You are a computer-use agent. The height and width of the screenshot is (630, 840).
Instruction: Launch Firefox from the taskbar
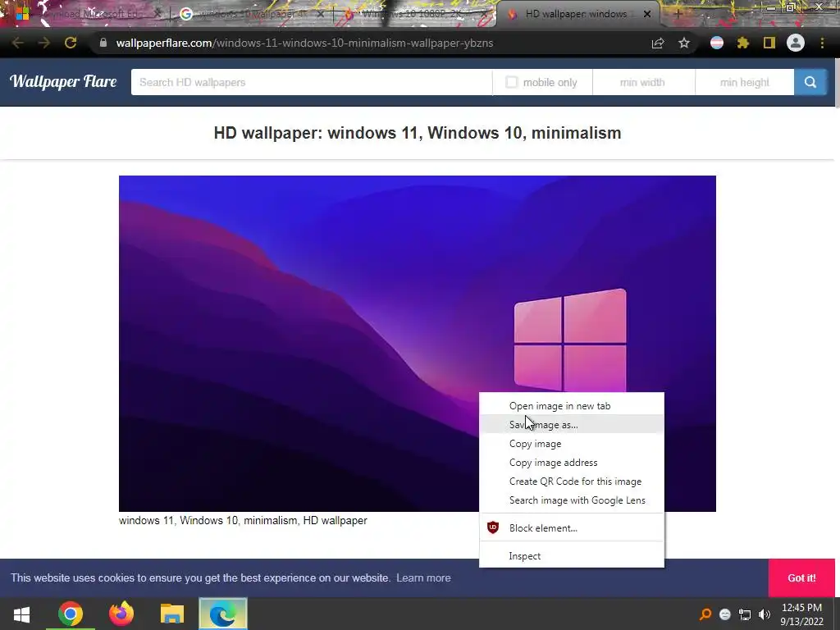coord(121,614)
